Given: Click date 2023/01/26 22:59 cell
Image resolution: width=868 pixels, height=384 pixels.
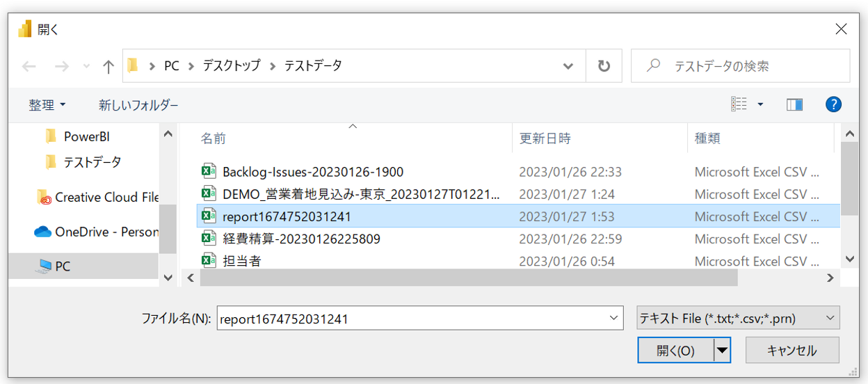Looking at the screenshot, I should 570,239.
